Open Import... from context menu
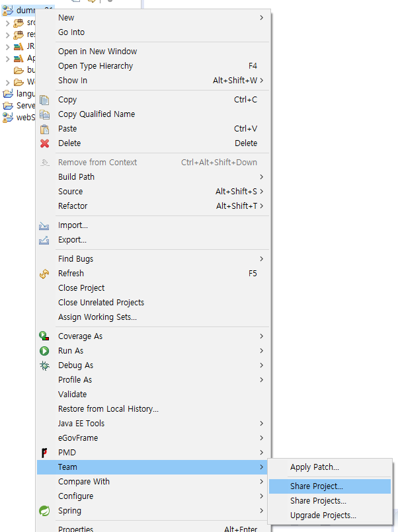This screenshot has height=532, width=398. tap(73, 225)
